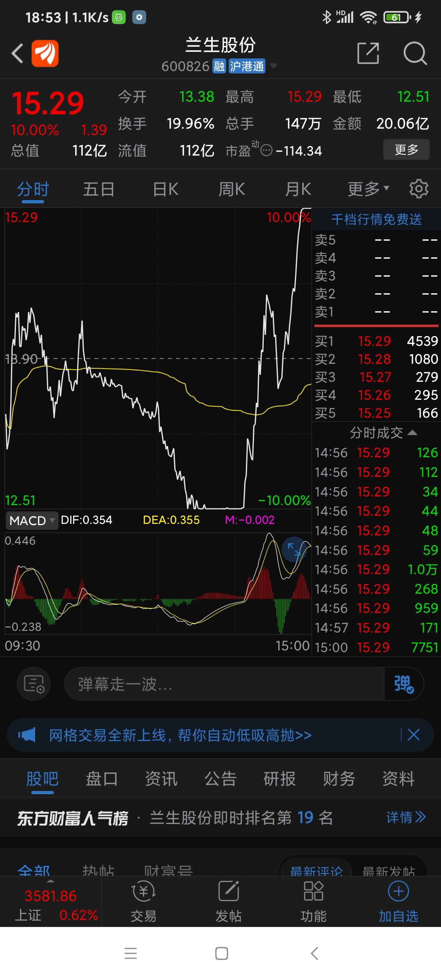Tap the 换手 19.96% value
Viewport: 441px width, 980px height.
190,123
